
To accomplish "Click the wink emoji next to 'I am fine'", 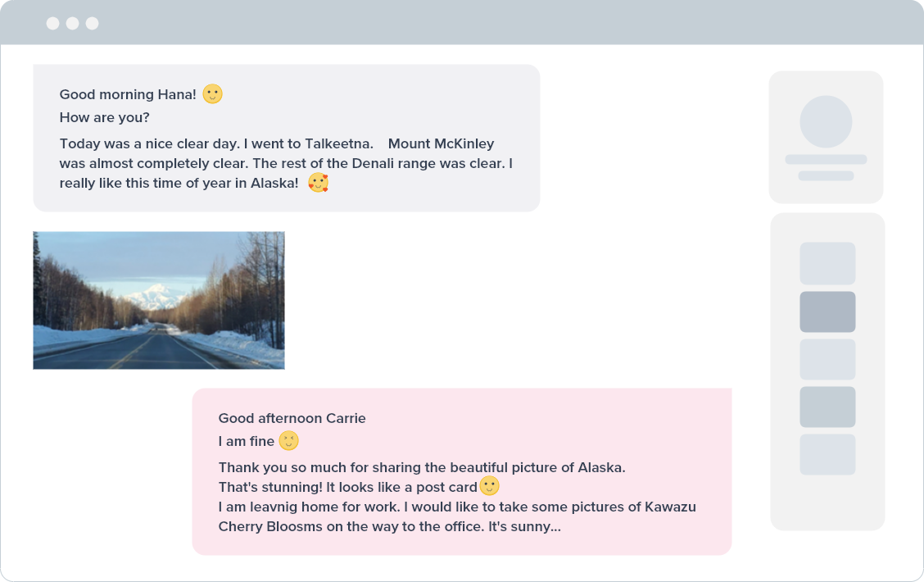I will tap(288, 440).
